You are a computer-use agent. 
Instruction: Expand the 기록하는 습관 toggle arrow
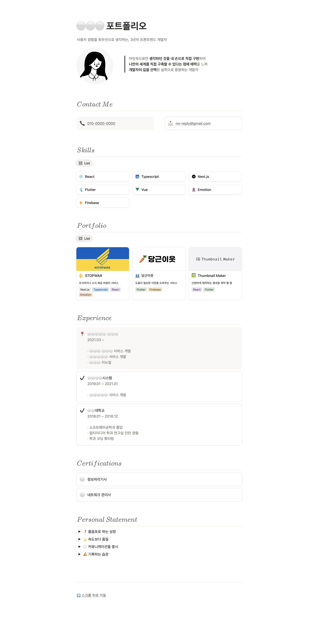pos(79,554)
